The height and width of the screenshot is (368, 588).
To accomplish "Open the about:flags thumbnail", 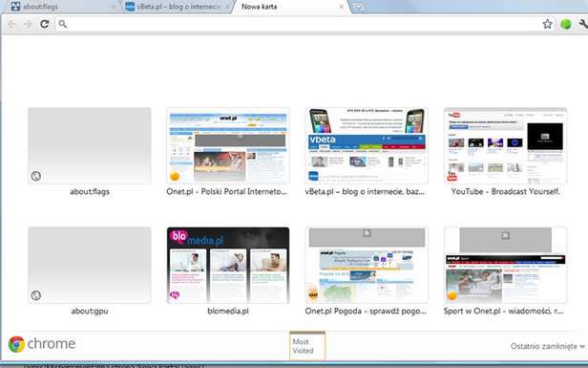I will pyautogui.click(x=90, y=145).
